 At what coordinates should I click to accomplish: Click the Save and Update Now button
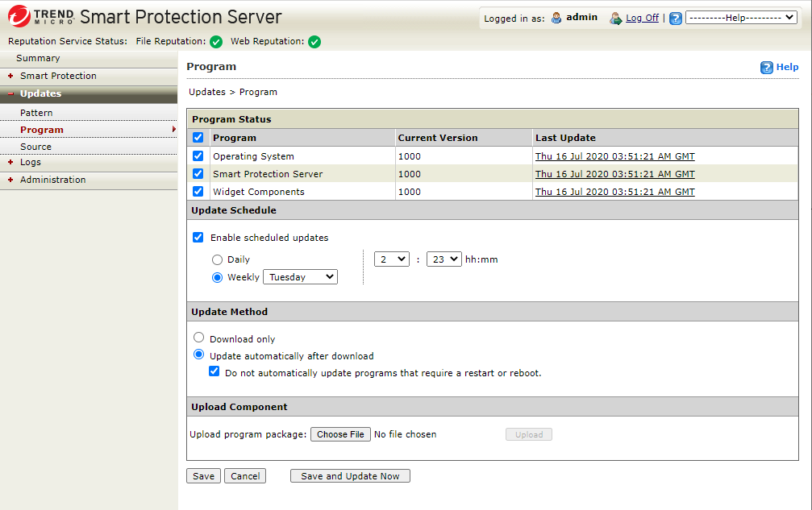350,476
